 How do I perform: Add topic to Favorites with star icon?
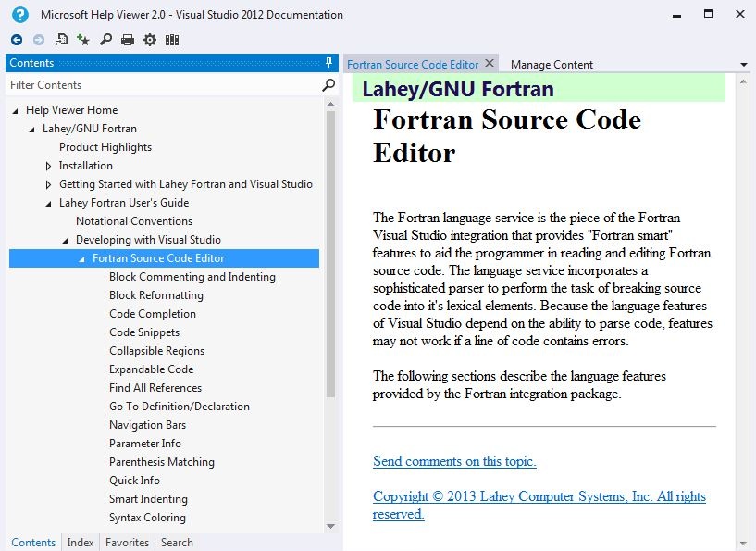tap(83, 40)
